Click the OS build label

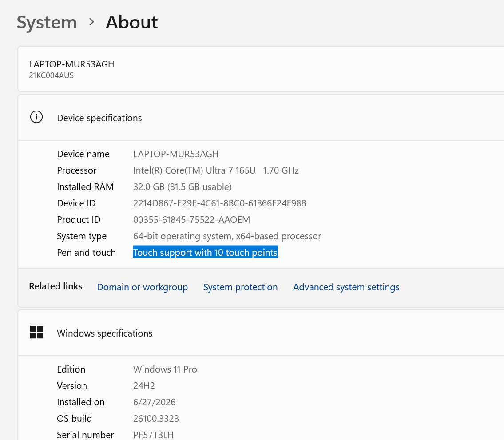pos(75,418)
